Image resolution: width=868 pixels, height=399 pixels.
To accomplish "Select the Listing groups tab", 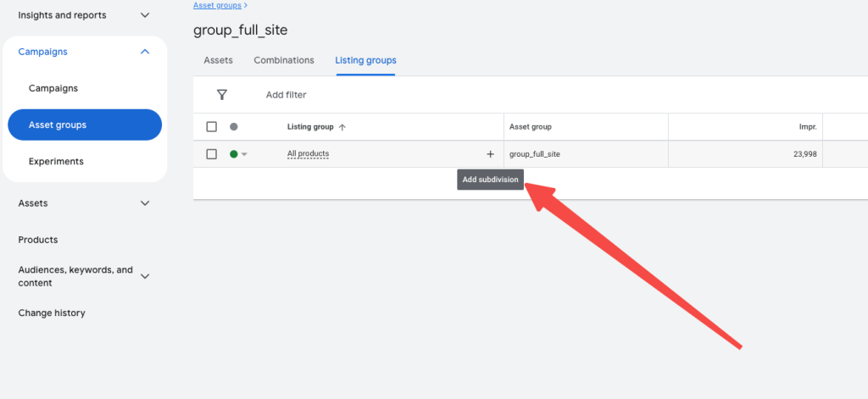I will click(365, 60).
